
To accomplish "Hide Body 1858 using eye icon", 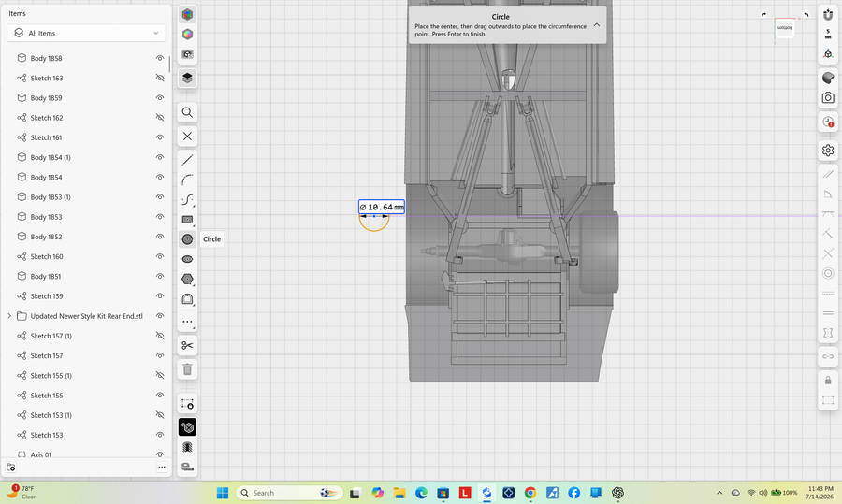I will [x=159, y=58].
